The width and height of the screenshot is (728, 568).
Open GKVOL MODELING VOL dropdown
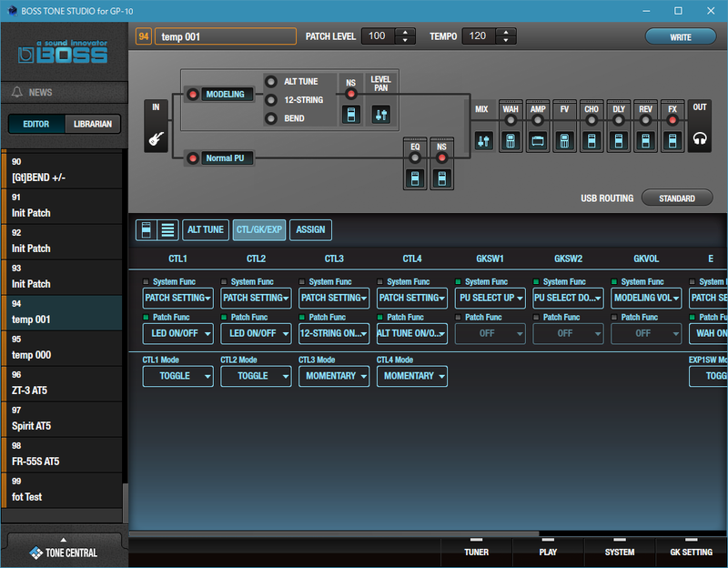pos(646,298)
